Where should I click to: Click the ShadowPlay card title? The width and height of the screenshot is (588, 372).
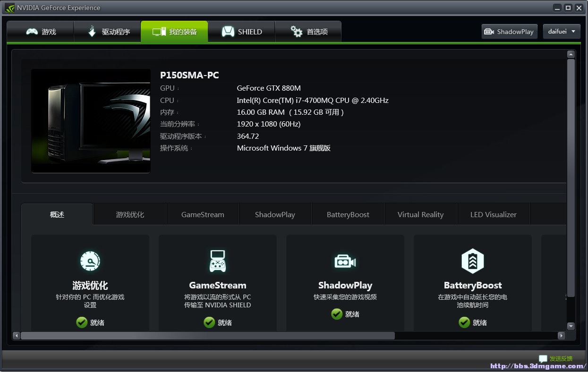click(345, 286)
